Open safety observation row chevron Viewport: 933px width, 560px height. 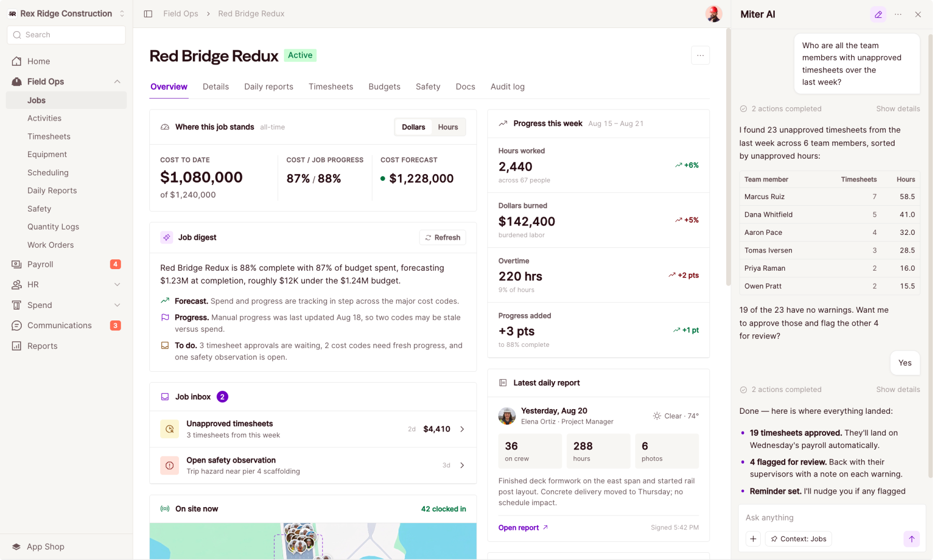(462, 465)
